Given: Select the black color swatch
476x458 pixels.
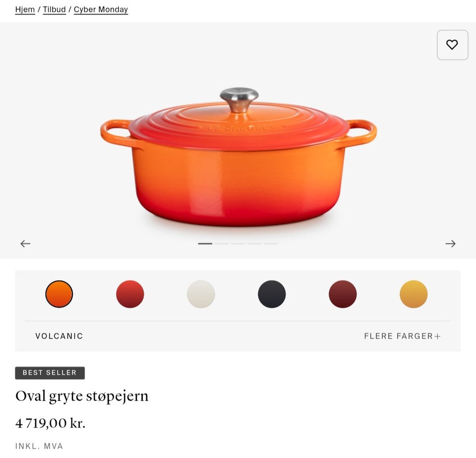Looking at the screenshot, I should [x=272, y=294].
